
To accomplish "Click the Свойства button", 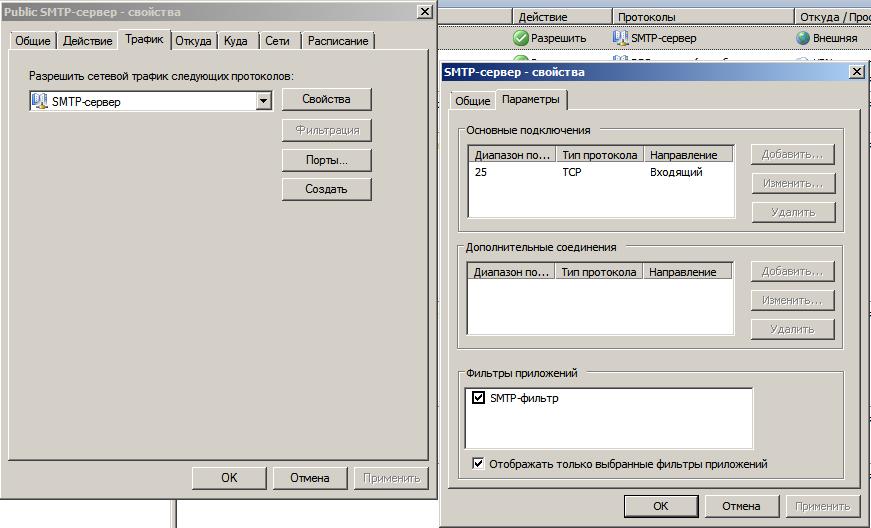I will coord(326,99).
